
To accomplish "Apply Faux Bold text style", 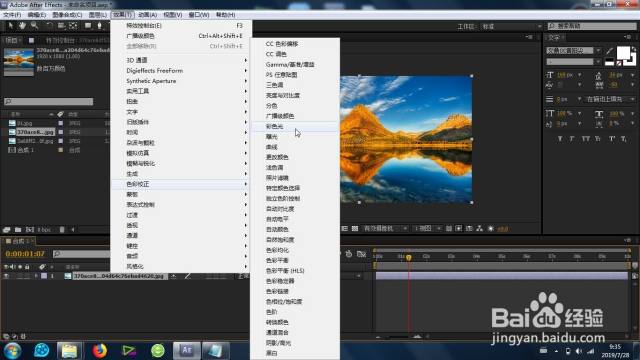I will click(560, 139).
